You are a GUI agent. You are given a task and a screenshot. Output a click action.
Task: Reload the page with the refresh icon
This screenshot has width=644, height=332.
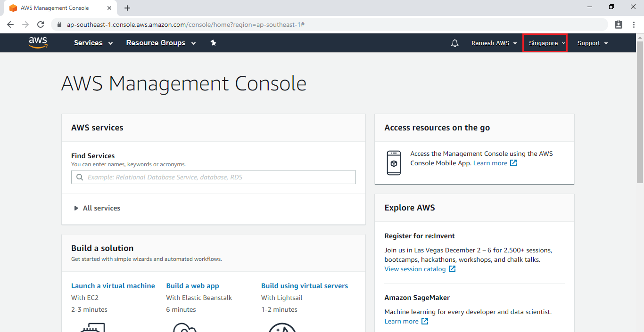coord(41,24)
